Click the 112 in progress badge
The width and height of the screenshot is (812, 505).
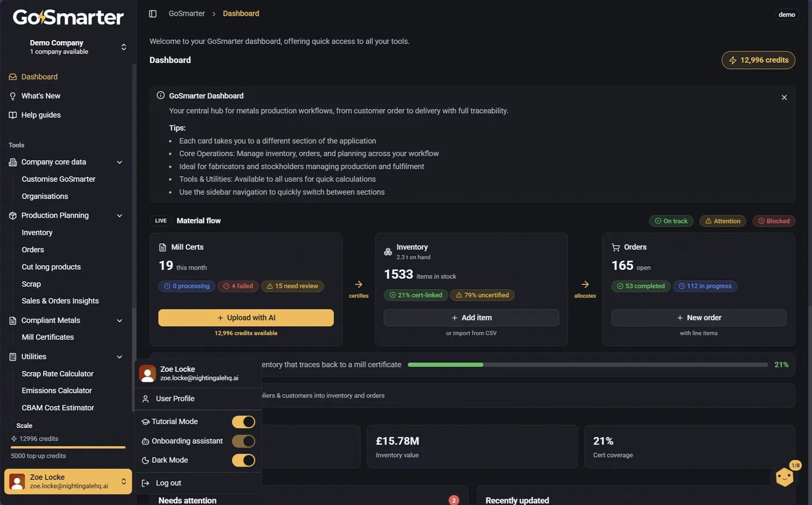(705, 286)
